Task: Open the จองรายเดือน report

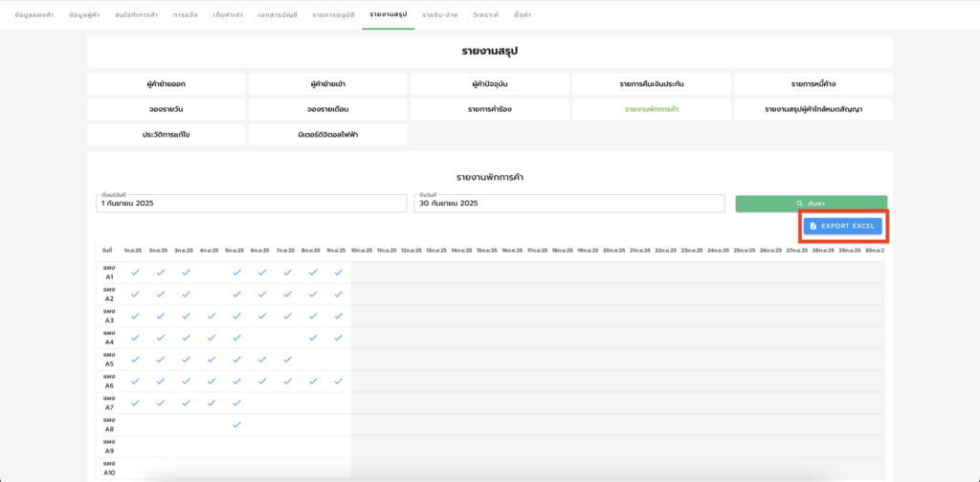Action: pos(328,109)
